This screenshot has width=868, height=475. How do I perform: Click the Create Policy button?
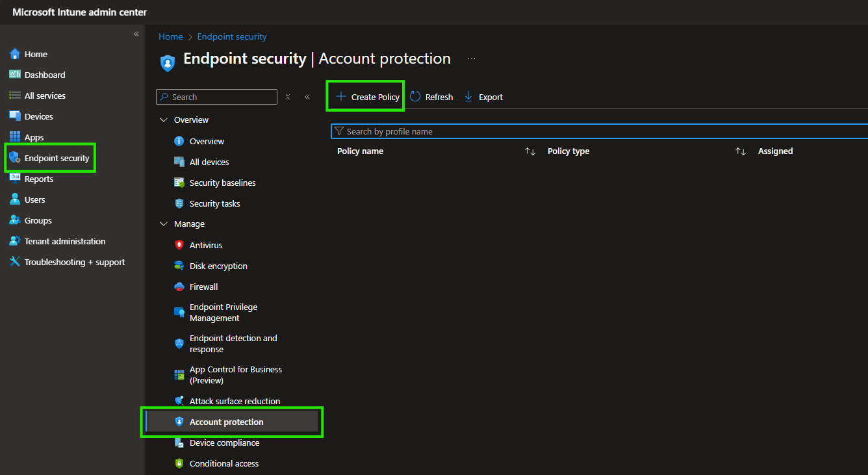tap(367, 97)
